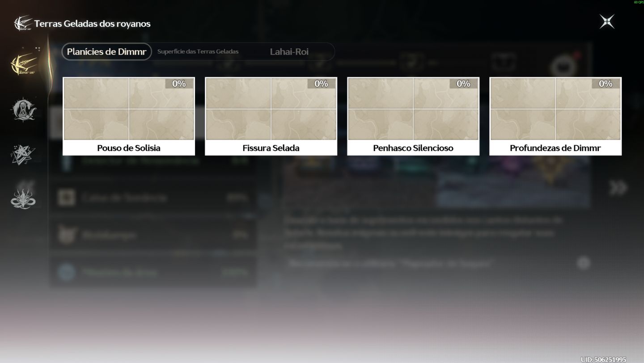
Task: Switch to Superfície das Terras Geladas tab
Action: click(198, 52)
